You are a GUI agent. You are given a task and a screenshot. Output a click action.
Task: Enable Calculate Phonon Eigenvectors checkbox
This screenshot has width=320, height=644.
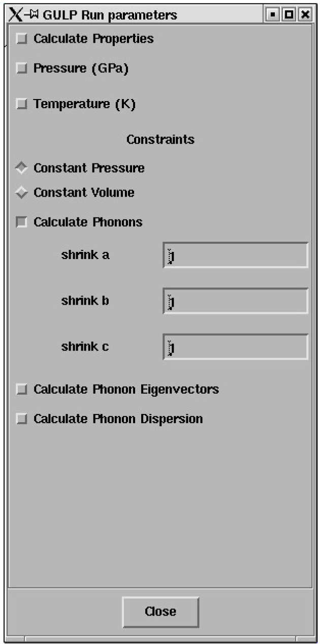22,390
